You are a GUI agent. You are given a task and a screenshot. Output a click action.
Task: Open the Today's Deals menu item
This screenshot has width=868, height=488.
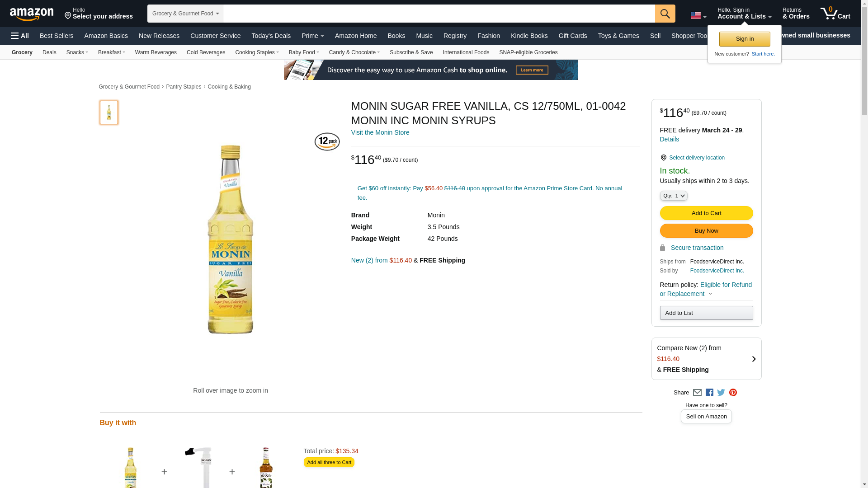[271, 36]
